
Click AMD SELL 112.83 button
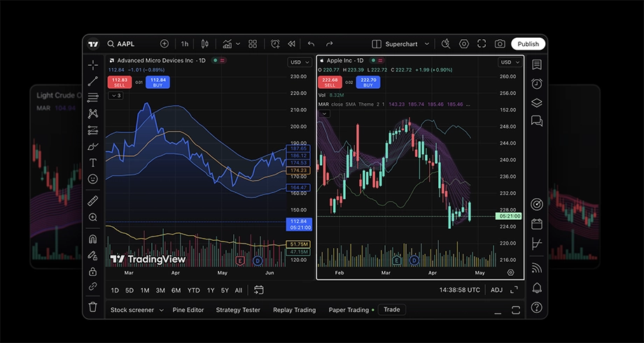(120, 82)
